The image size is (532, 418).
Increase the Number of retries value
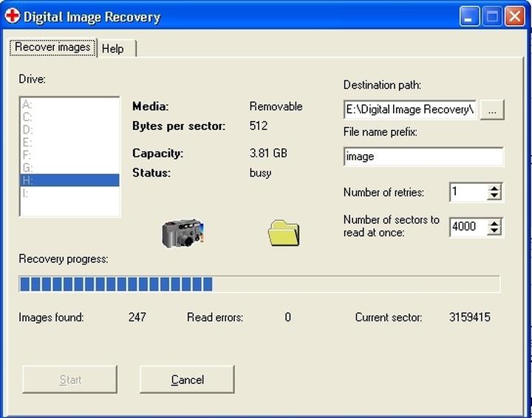494,188
